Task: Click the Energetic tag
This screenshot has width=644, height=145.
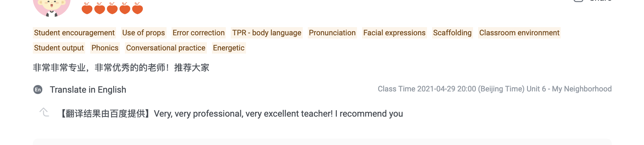Action: [x=229, y=48]
